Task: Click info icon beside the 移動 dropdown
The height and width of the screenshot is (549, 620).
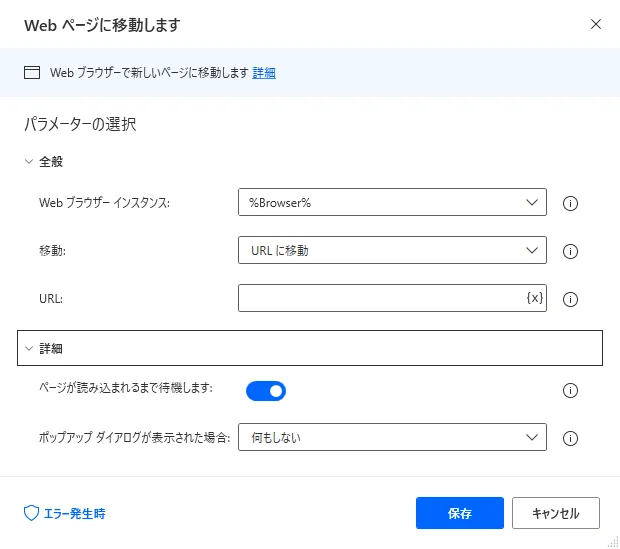Action: 572,251
